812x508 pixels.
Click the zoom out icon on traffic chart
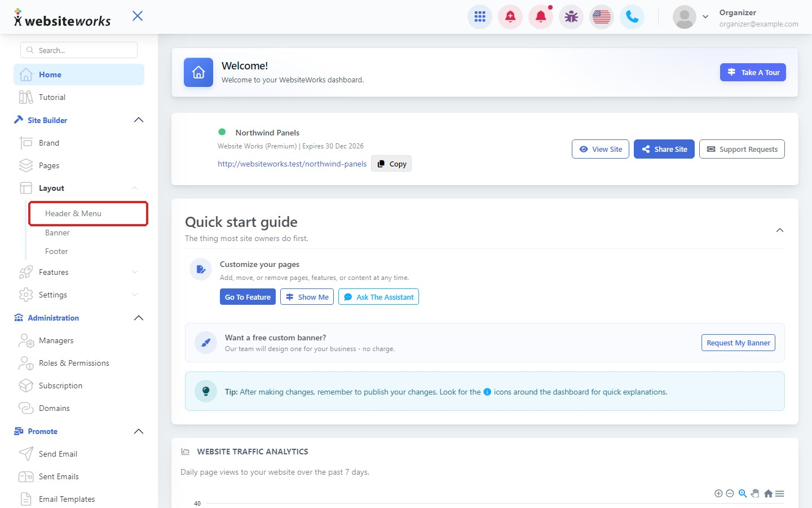tap(730, 493)
